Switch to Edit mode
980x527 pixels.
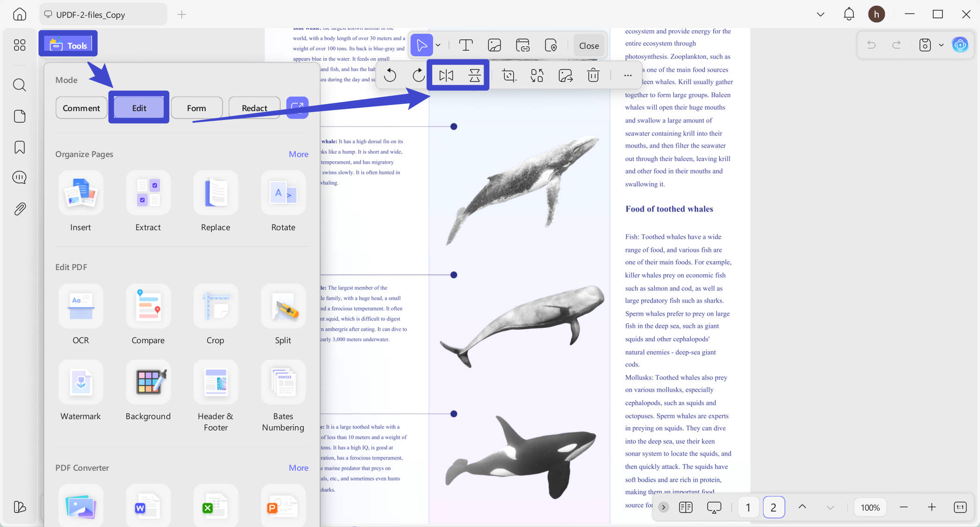pyautogui.click(x=139, y=108)
